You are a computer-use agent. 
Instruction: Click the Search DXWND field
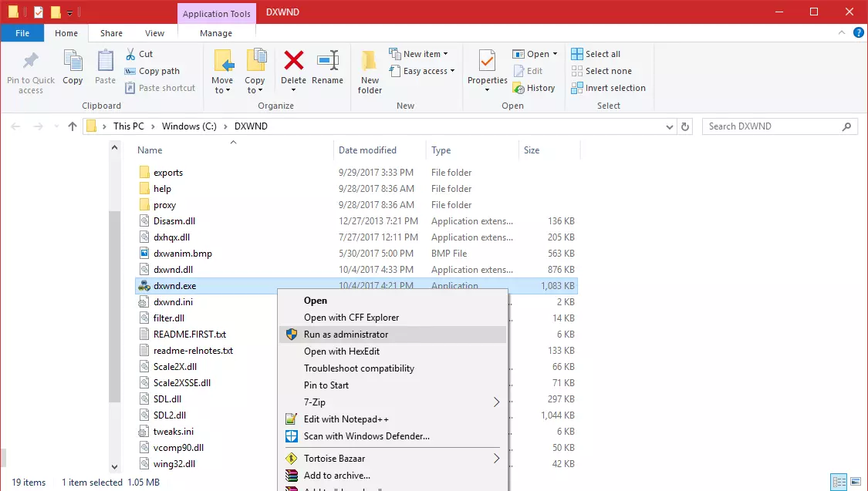[779, 126]
